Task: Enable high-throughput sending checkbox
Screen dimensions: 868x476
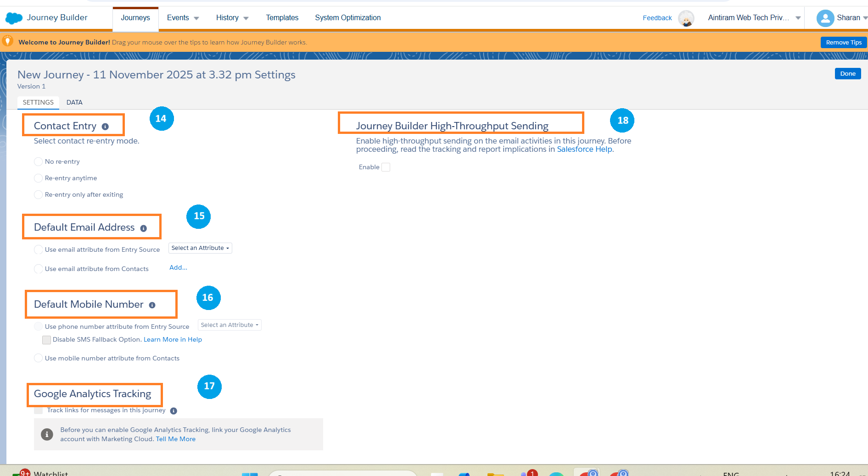Action: 386,167
